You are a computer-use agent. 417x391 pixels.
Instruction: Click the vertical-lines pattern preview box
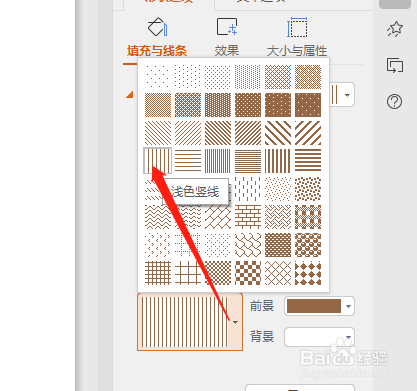185,322
